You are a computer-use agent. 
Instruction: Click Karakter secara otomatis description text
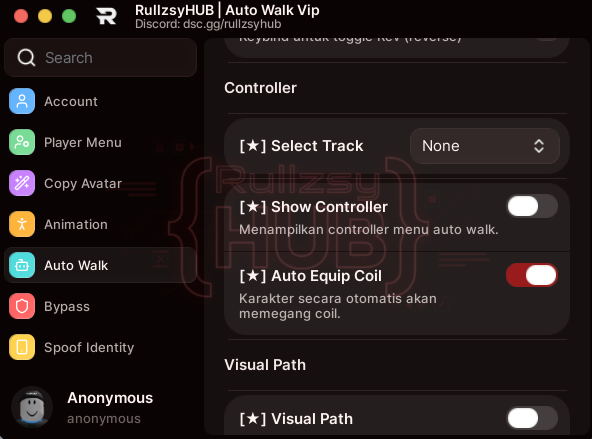coord(338,306)
